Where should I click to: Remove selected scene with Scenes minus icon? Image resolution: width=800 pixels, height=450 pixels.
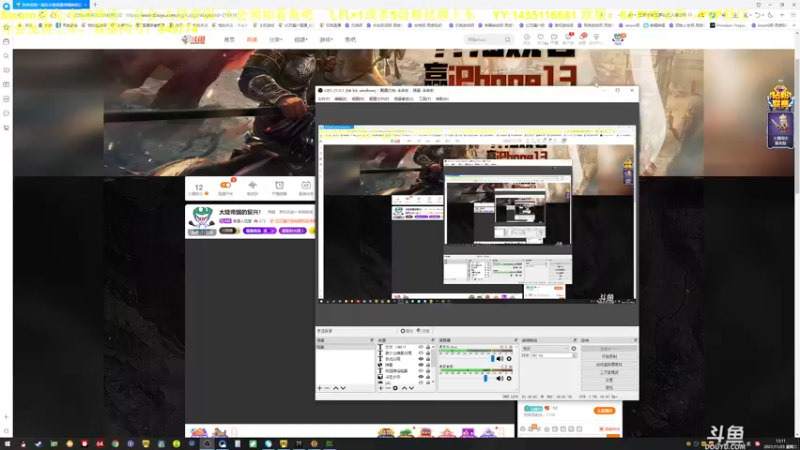(327, 388)
